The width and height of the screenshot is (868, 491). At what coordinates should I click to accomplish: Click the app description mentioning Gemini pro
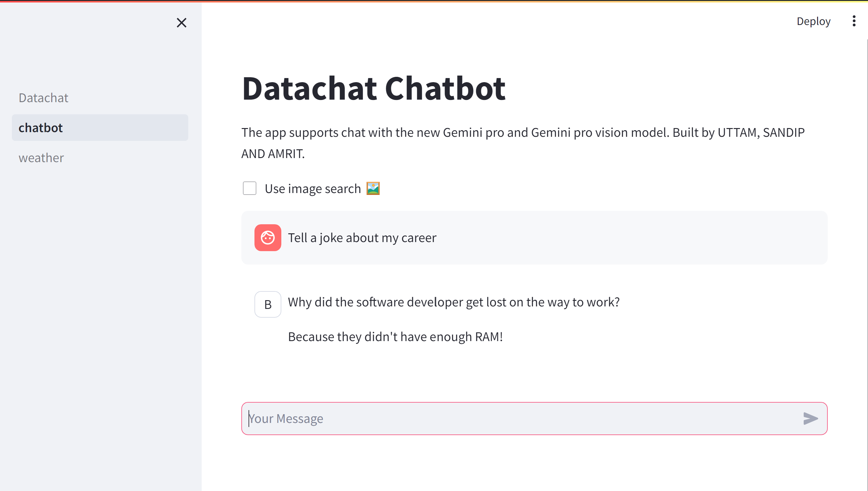coord(523,143)
